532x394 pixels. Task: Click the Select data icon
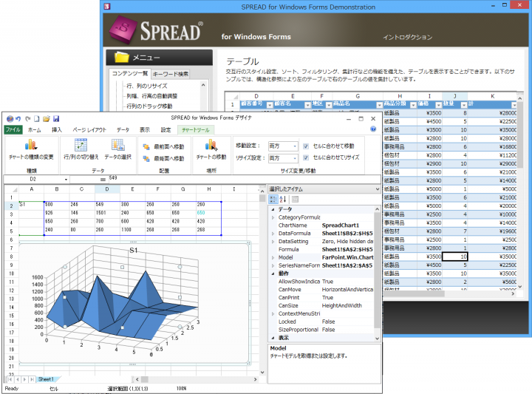[117, 145]
